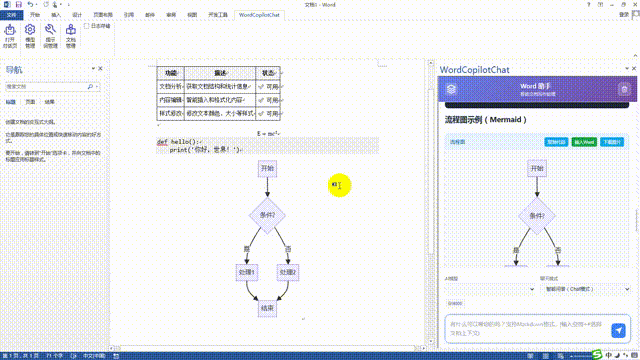Click the flowchart preview in chat pane
The width and height of the screenshot is (640, 360).
(537, 213)
